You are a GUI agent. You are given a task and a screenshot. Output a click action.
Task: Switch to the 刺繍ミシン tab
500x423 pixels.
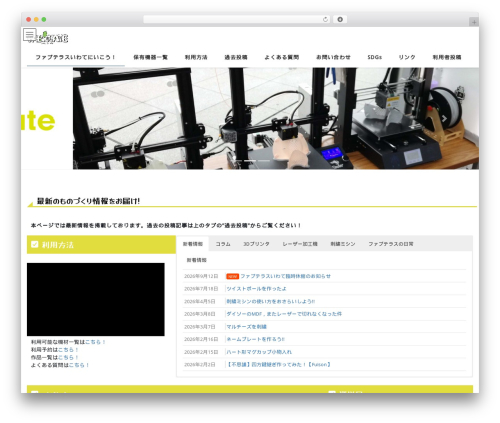tap(343, 244)
